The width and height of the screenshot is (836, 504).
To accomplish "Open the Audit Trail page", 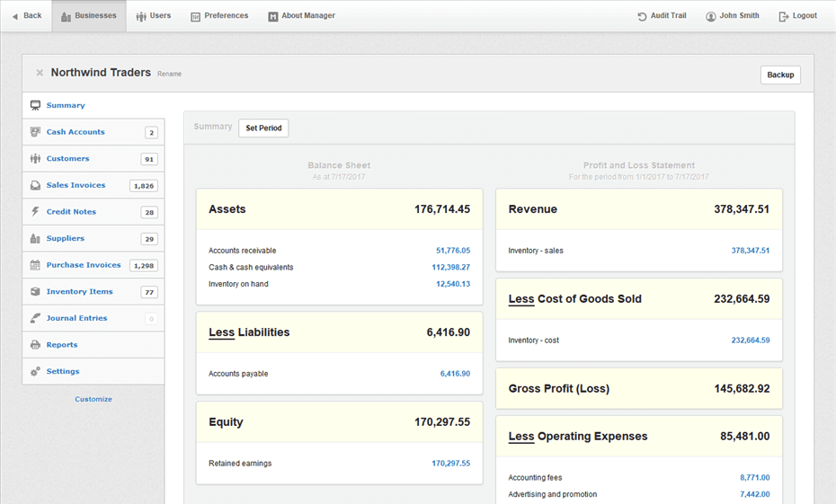I will [662, 16].
